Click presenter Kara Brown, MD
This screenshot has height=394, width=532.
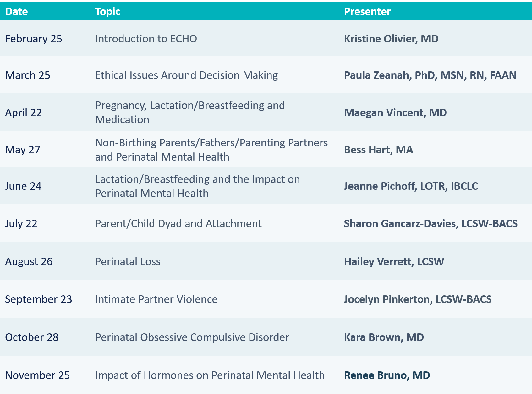384,337
